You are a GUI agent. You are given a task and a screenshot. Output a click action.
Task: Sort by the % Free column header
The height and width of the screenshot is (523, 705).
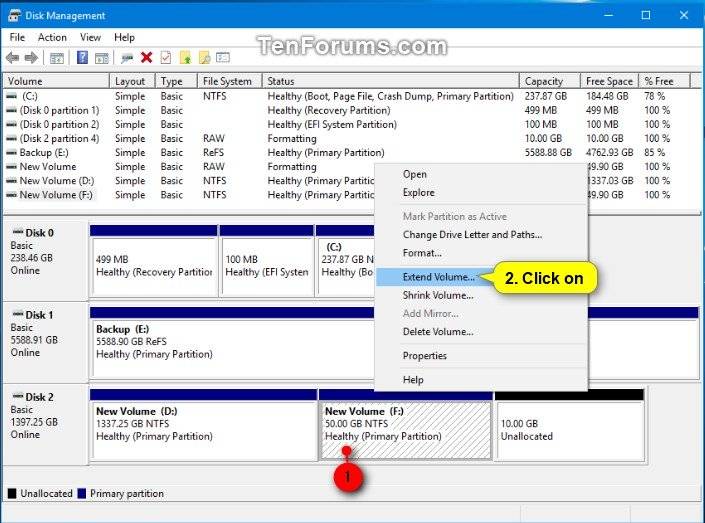click(x=664, y=81)
